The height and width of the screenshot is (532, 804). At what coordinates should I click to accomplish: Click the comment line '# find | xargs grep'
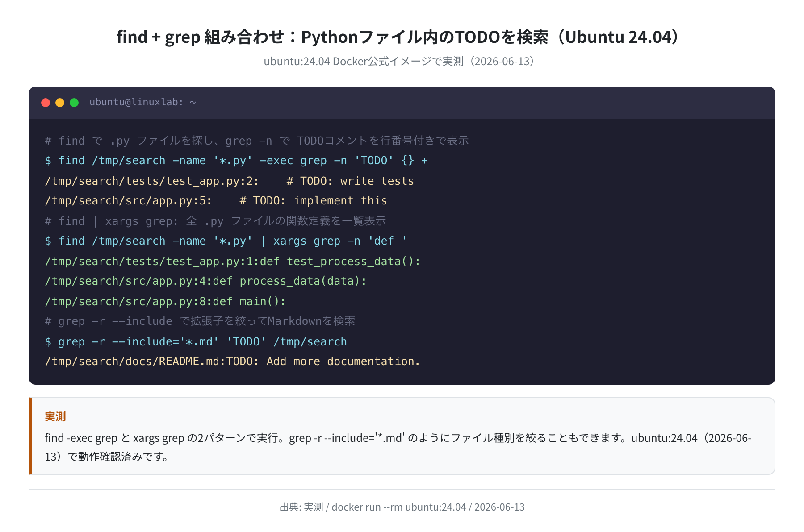point(215,221)
